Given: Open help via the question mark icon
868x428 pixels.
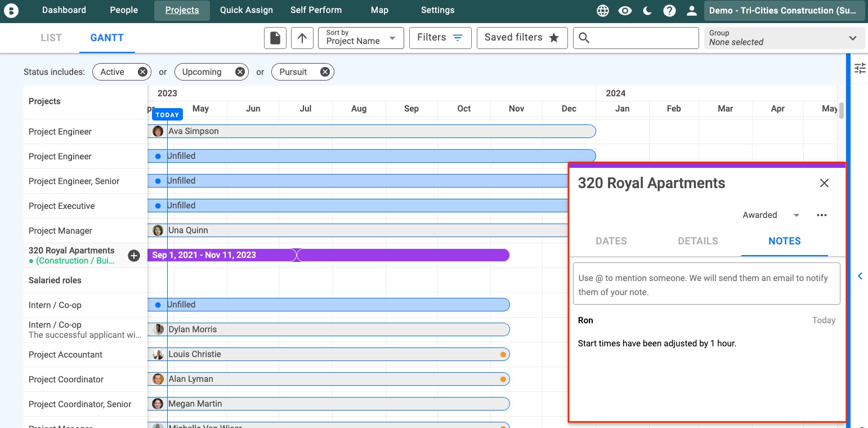Looking at the screenshot, I should pyautogui.click(x=669, y=10).
